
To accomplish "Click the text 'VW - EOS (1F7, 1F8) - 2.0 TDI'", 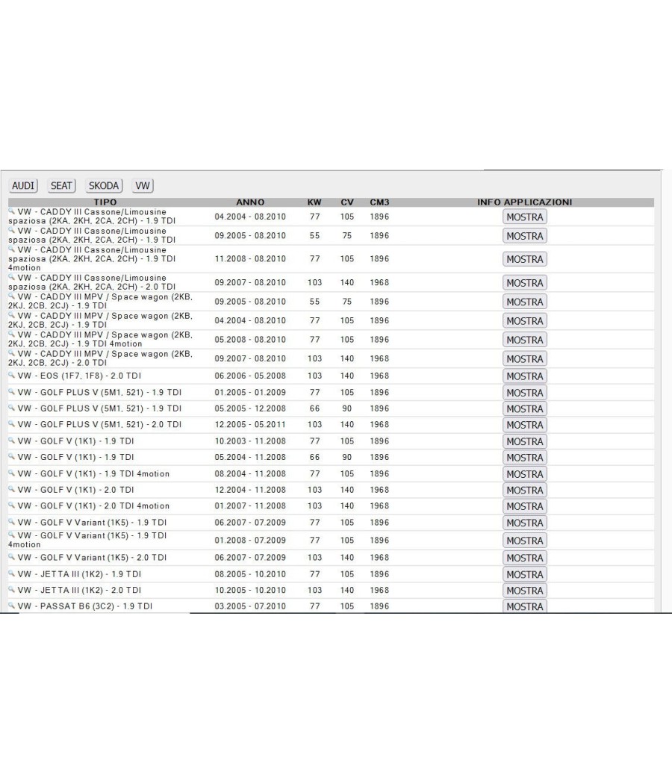I will pyautogui.click(x=79, y=376).
